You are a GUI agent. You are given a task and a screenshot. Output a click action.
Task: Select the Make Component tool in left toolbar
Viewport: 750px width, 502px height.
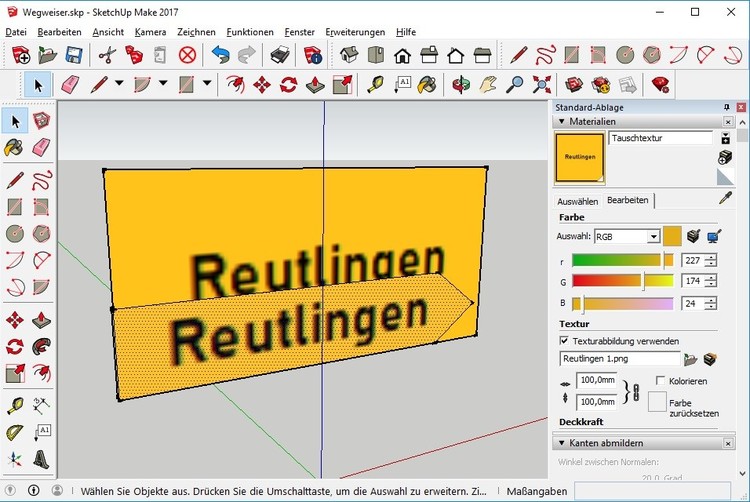[x=42, y=121]
